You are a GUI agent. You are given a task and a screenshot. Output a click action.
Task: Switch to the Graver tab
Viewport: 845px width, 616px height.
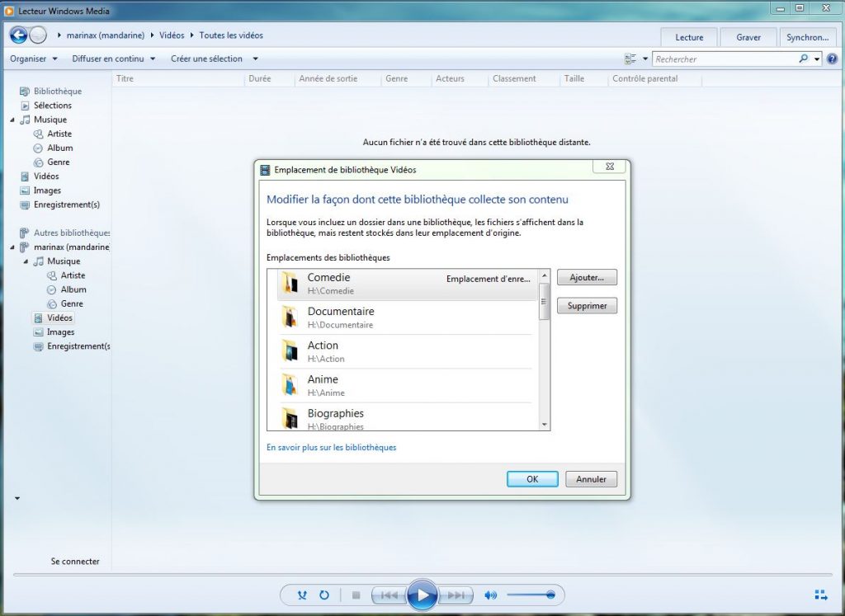pyautogui.click(x=748, y=37)
